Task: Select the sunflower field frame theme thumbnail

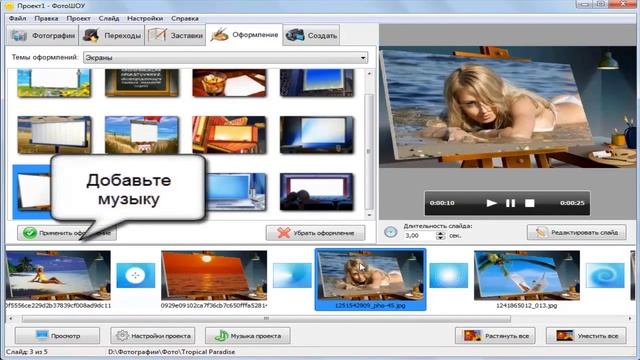Action: 54,82
